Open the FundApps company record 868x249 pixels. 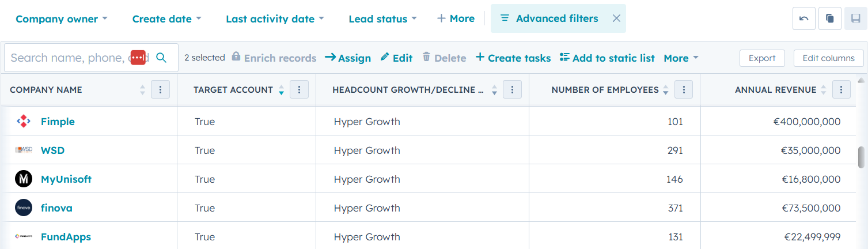66,237
